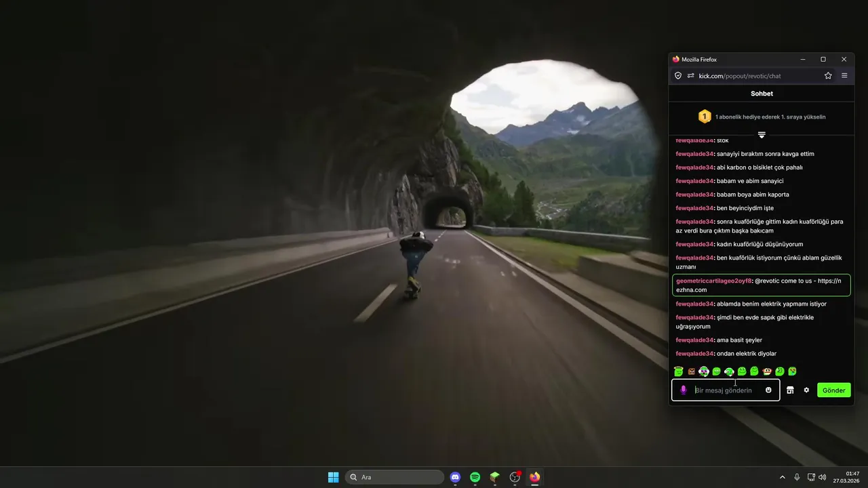
Task: Open the volume control in system tray
Action: tap(823, 477)
